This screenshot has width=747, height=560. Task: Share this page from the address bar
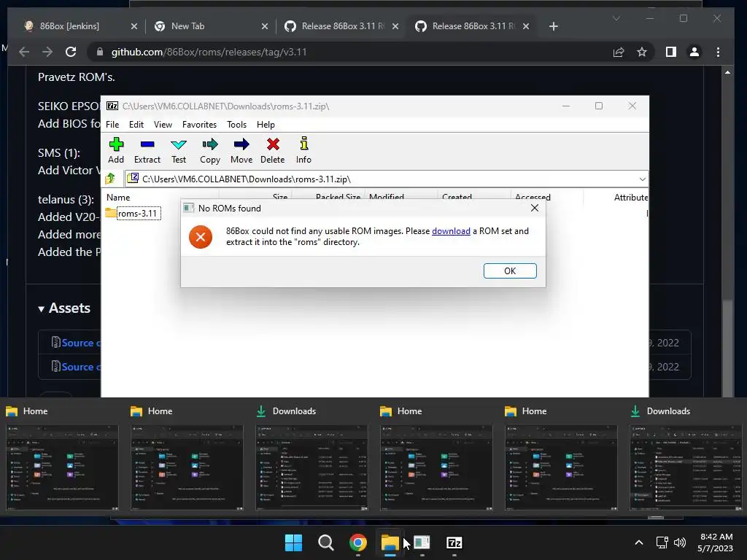(619, 52)
